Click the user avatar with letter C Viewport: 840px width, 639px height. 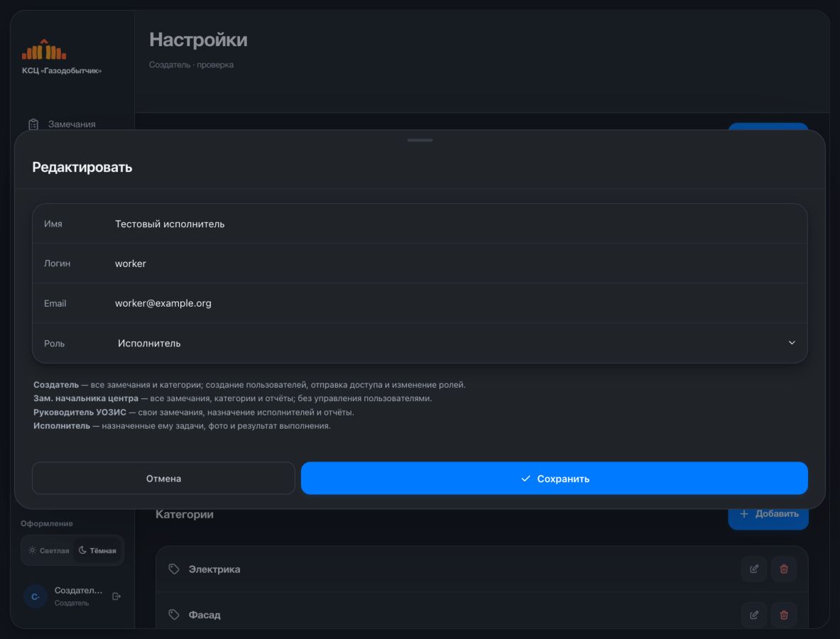pyautogui.click(x=36, y=596)
